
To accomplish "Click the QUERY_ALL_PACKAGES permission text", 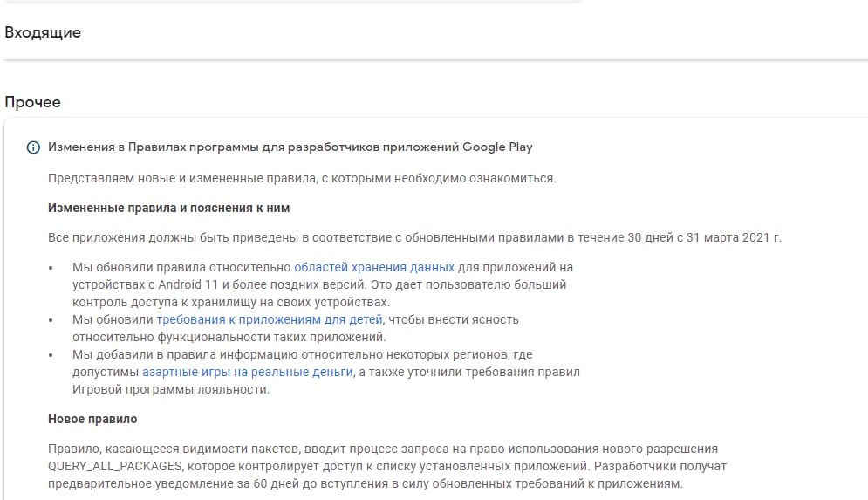I will [114, 466].
